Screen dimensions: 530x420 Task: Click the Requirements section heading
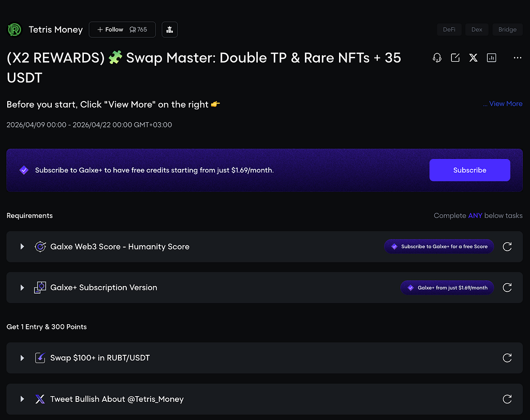[x=30, y=215]
